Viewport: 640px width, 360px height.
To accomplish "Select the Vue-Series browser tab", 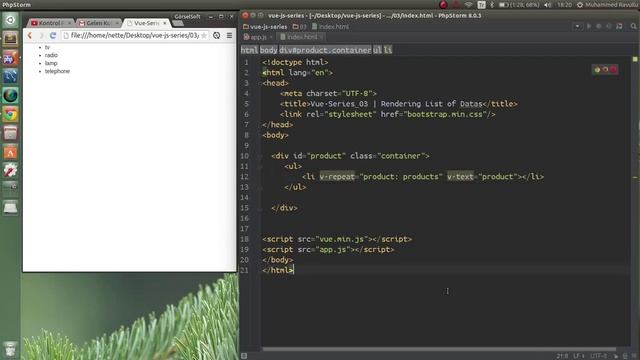I will pyautogui.click(x=146, y=23).
